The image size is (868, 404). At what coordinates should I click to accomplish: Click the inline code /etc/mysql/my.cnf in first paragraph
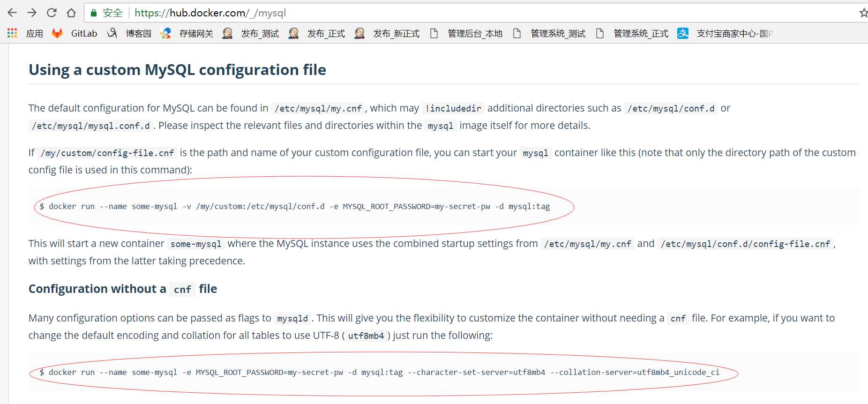point(318,108)
